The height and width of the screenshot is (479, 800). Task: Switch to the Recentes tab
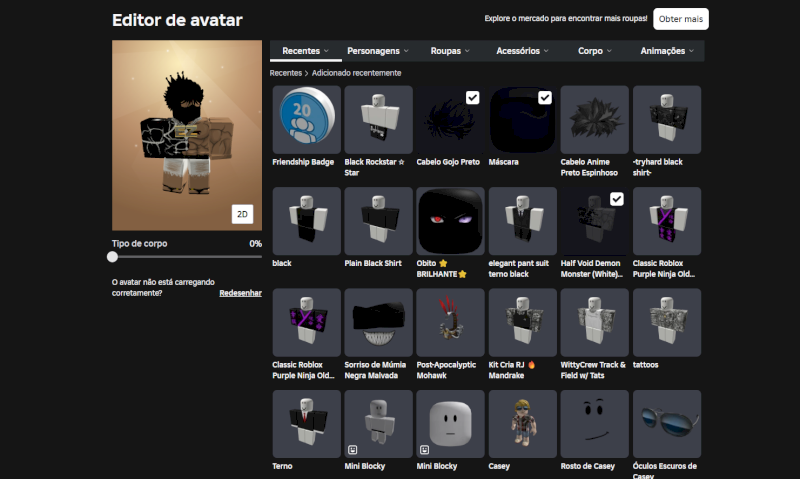pyautogui.click(x=306, y=50)
